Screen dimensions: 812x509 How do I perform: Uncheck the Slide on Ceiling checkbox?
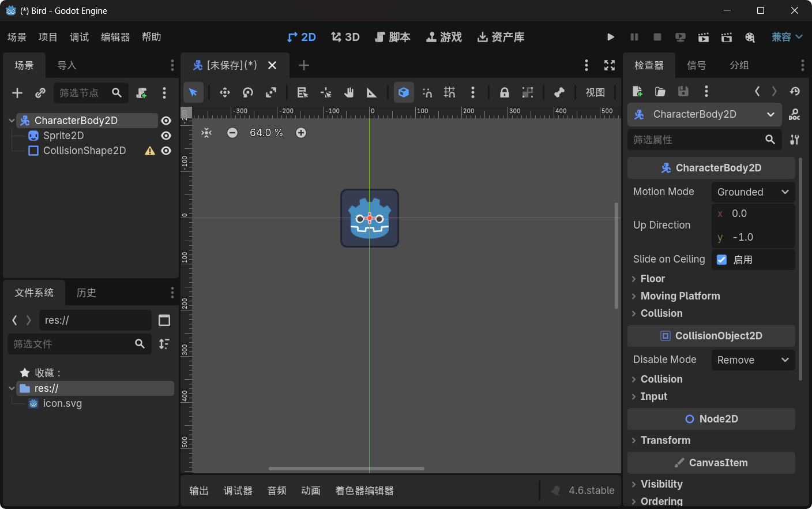(x=721, y=260)
